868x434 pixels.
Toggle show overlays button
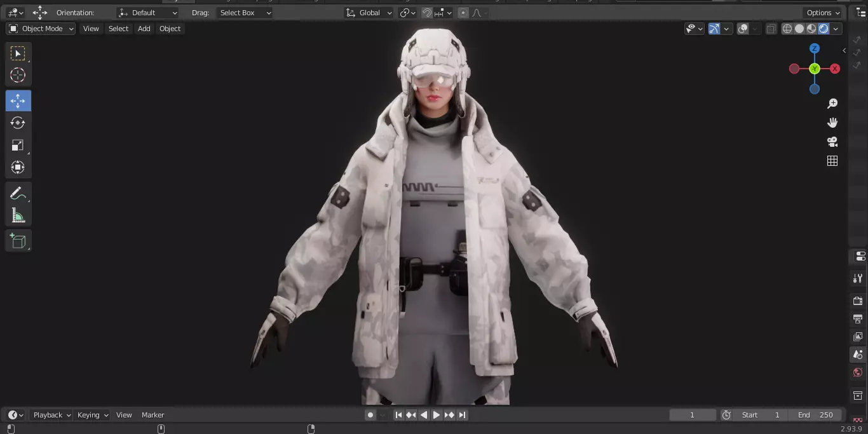click(743, 29)
